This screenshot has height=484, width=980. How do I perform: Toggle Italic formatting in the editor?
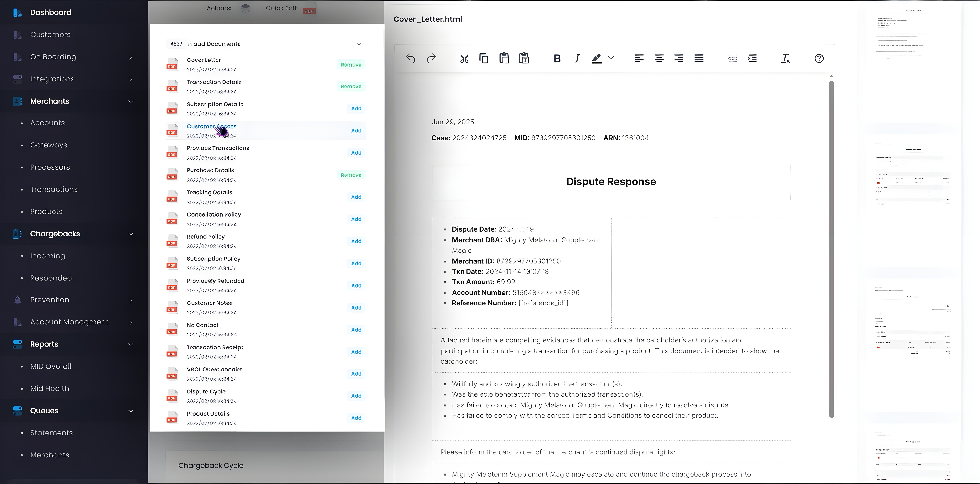click(577, 59)
